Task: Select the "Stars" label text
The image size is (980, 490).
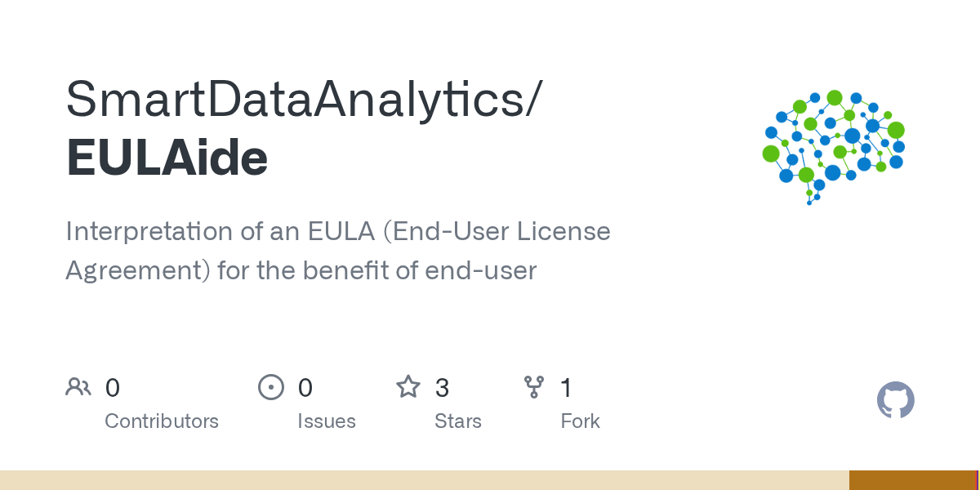Action: 458,421
